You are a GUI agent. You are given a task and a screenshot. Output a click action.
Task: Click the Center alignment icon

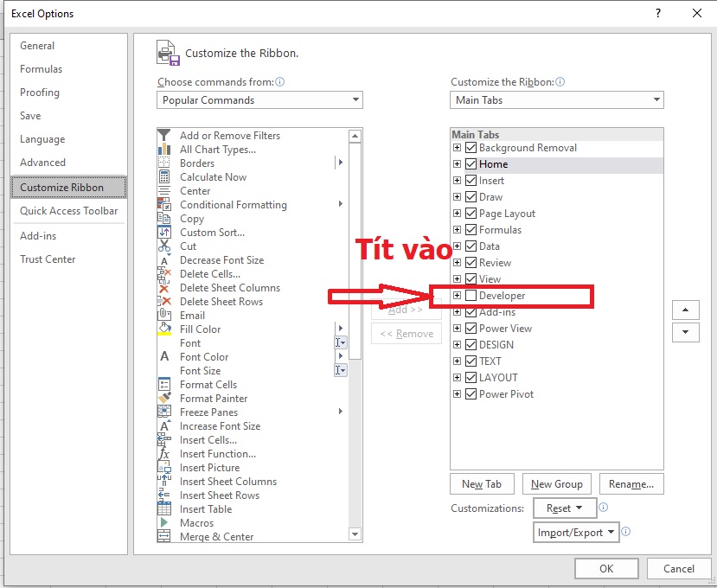164,190
